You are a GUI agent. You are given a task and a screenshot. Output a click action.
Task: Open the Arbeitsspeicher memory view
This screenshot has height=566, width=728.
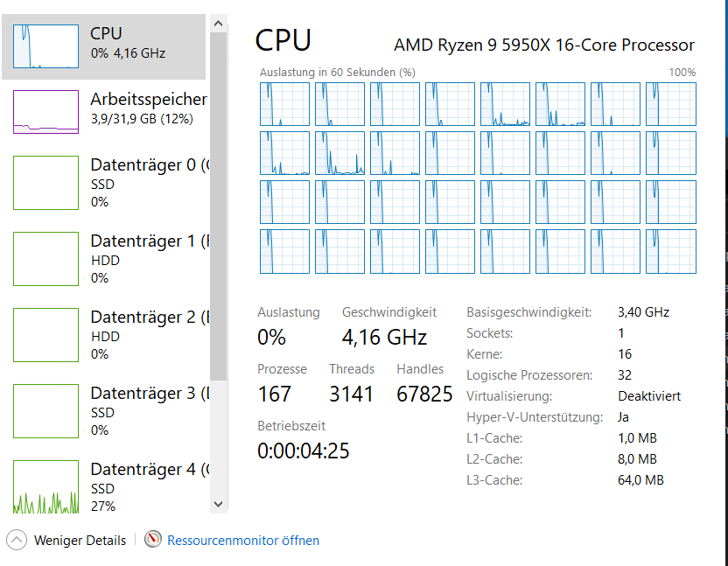click(x=103, y=112)
